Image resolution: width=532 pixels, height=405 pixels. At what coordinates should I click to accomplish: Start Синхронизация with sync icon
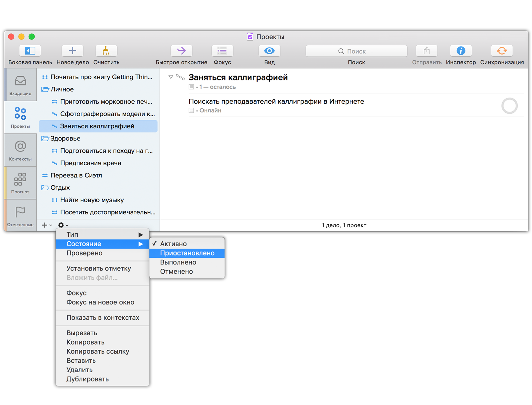502,51
